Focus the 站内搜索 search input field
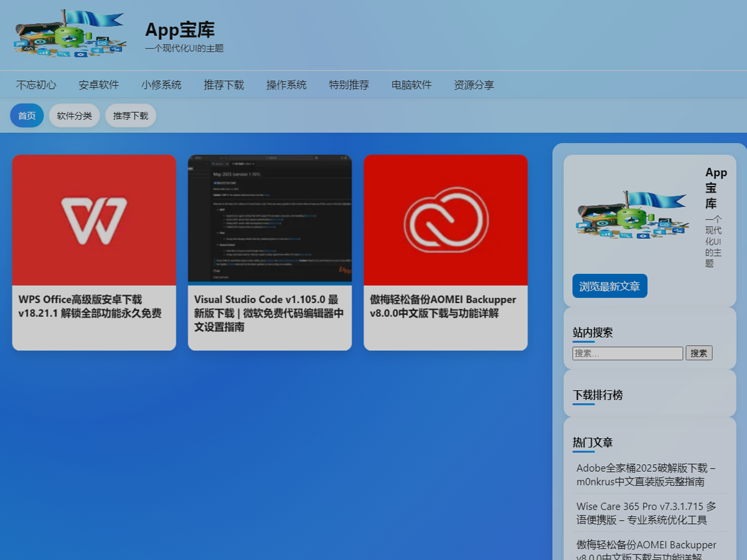This screenshot has height=560, width=747. click(x=627, y=353)
